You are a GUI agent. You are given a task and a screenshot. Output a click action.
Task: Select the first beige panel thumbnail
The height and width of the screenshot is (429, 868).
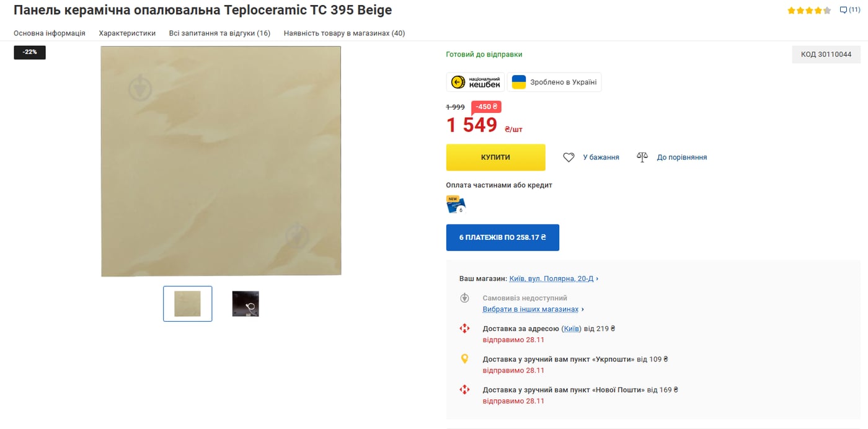[x=188, y=304]
